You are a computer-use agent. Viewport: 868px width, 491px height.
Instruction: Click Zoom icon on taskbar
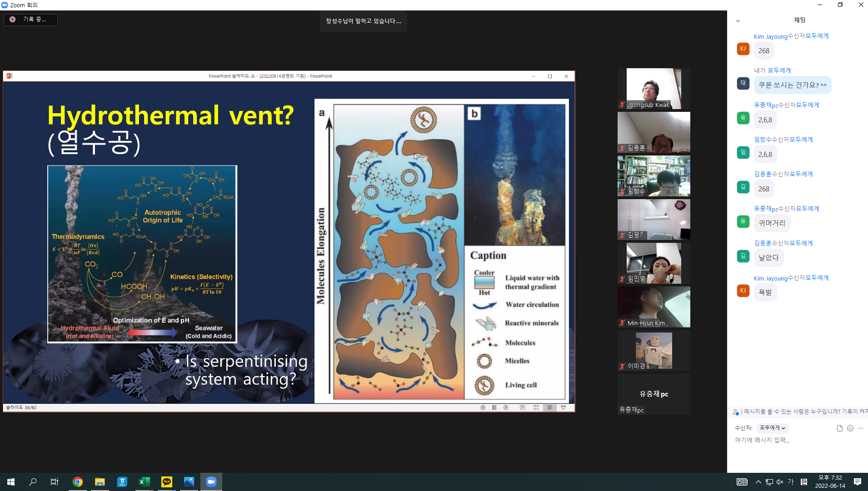211,482
